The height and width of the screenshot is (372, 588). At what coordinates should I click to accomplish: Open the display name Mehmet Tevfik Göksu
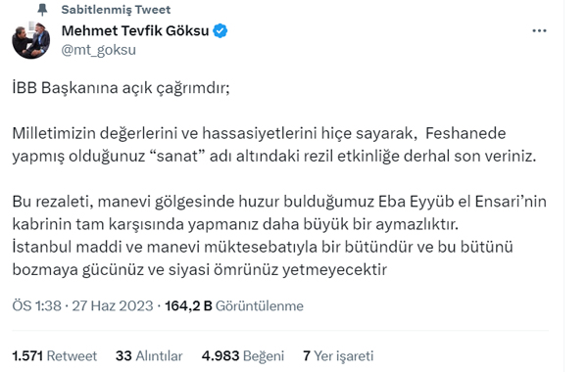[x=135, y=30]
